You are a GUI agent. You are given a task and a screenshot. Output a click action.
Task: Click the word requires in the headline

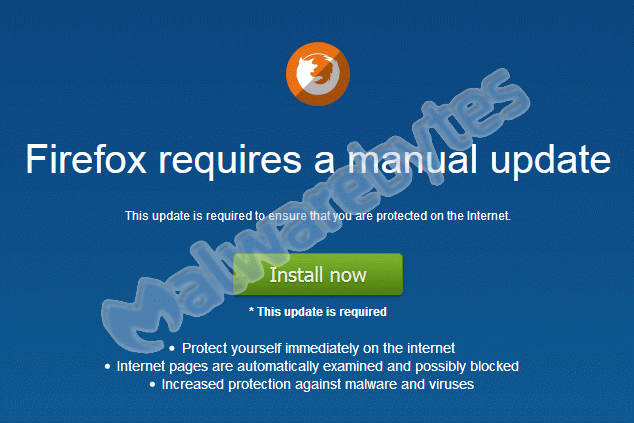230,161
